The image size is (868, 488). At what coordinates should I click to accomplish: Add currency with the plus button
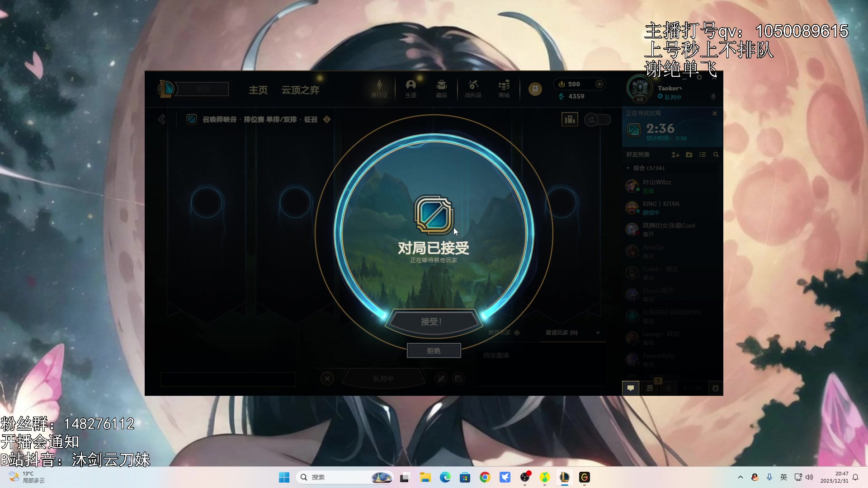599,84
